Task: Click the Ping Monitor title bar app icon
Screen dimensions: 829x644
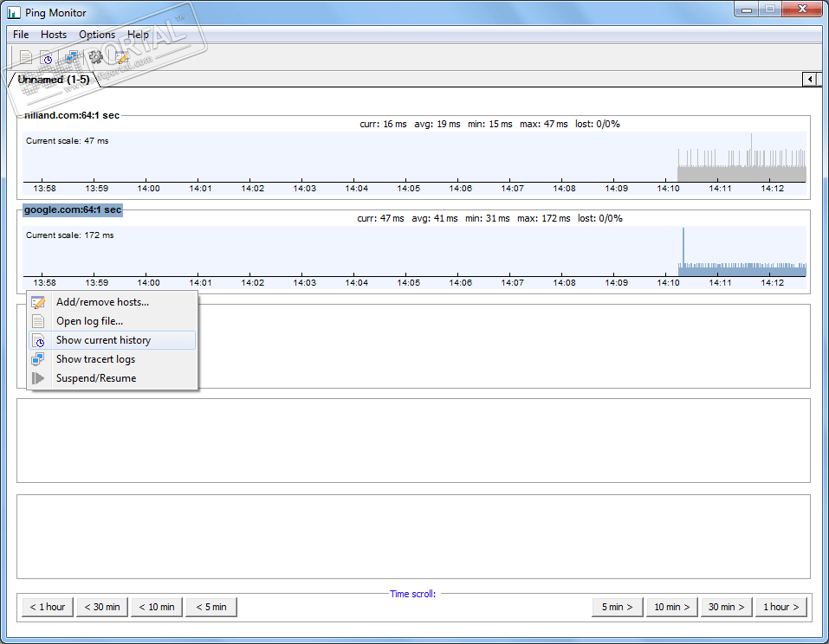Action: [14, 13]
